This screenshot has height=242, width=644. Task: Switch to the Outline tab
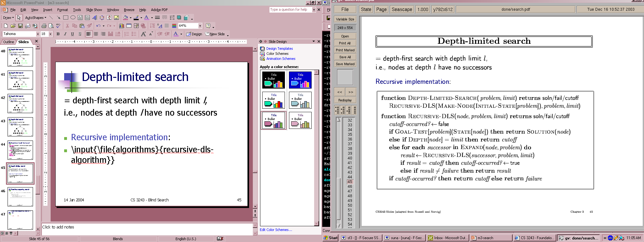[8, 42]
